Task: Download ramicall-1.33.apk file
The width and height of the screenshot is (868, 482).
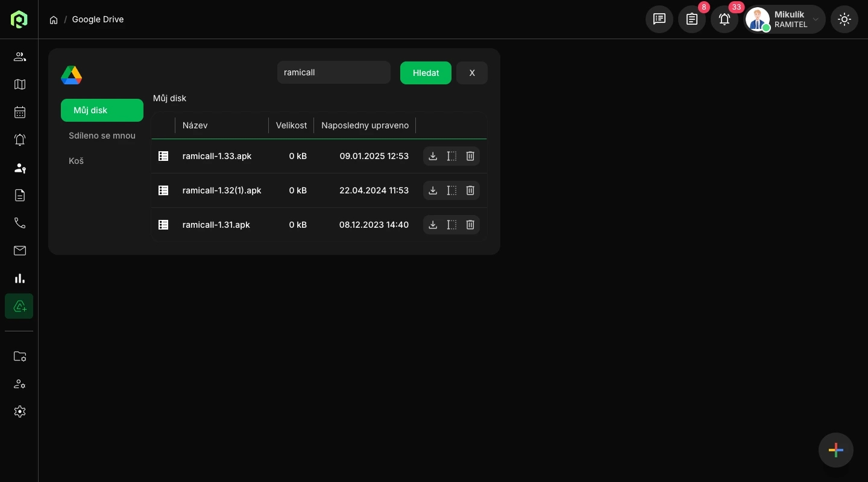Action: (433, 156)
